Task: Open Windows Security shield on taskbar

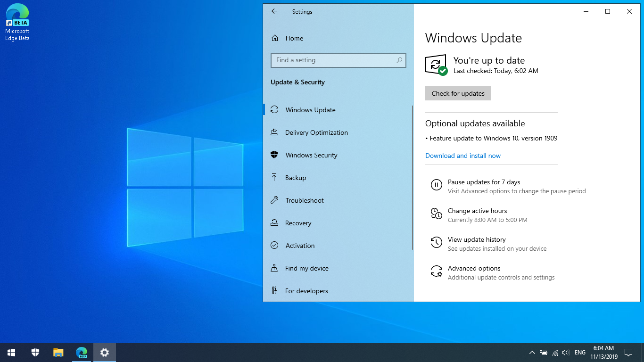Action: pyautogui.click(x=35, y=352)
